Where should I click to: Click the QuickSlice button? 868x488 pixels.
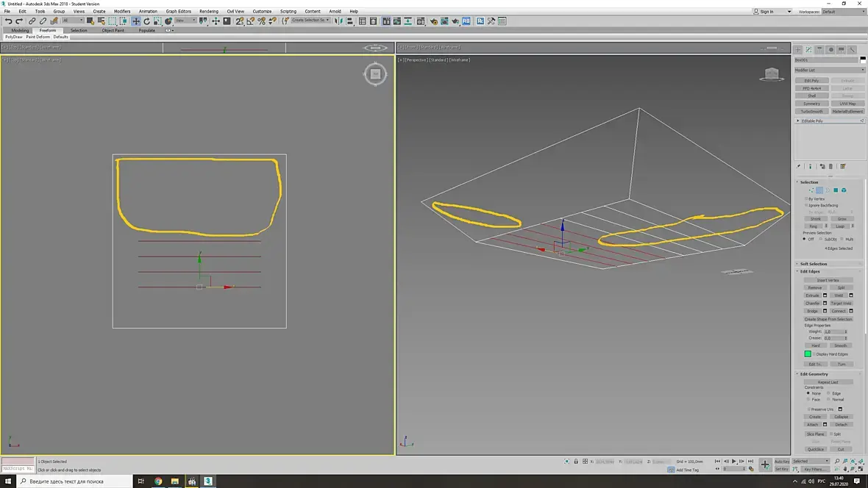point(816,449)
